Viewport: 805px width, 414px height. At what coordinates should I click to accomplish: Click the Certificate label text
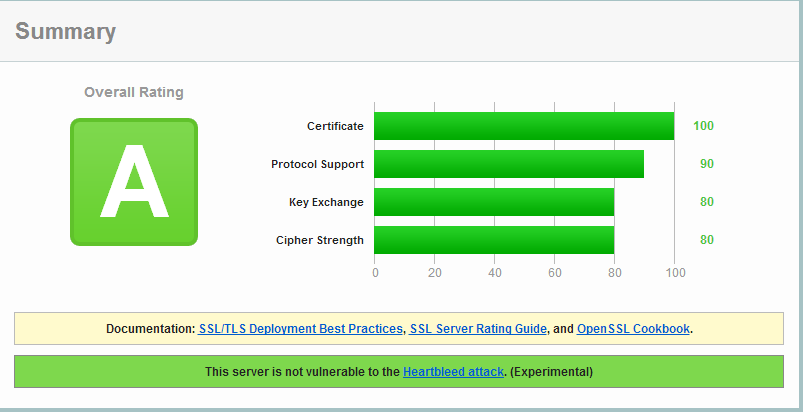(x=335, y=126)
